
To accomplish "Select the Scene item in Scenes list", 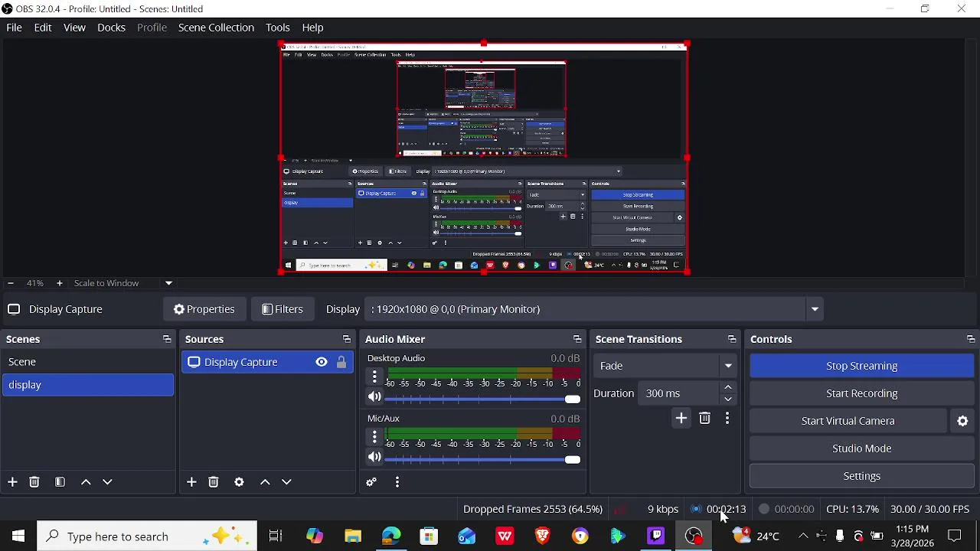I will click(x=88, y=362).
